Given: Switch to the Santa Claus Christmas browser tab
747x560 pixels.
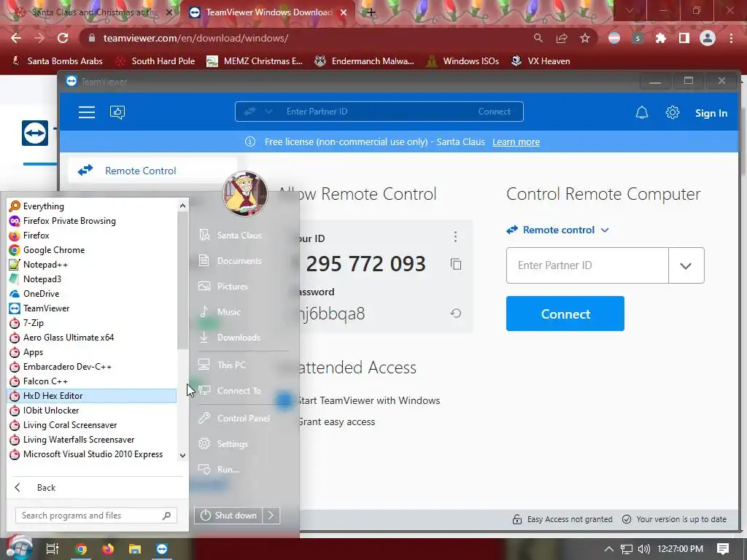Looking at the screenshot, I should [x=93, y=12].
